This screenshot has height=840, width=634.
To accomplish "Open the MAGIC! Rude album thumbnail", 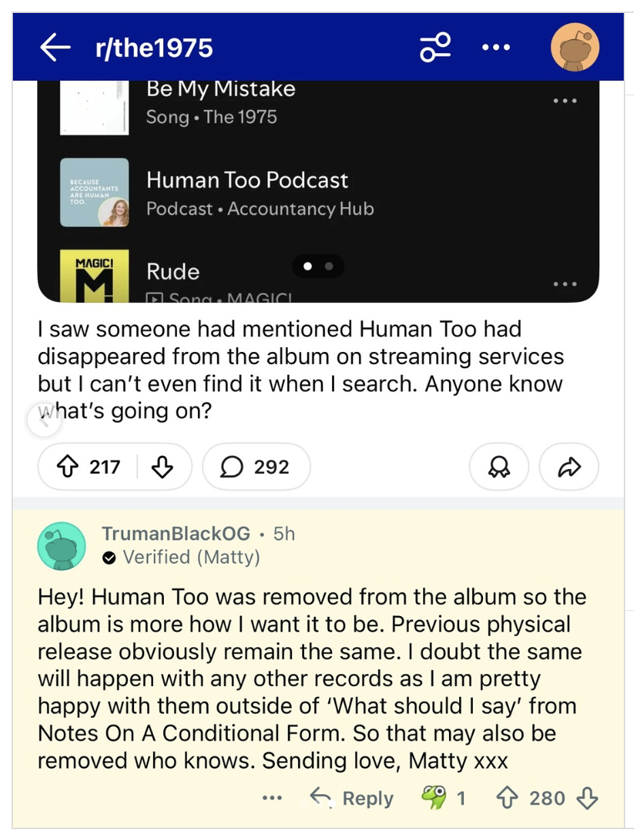I will click(x=94, y=276).
